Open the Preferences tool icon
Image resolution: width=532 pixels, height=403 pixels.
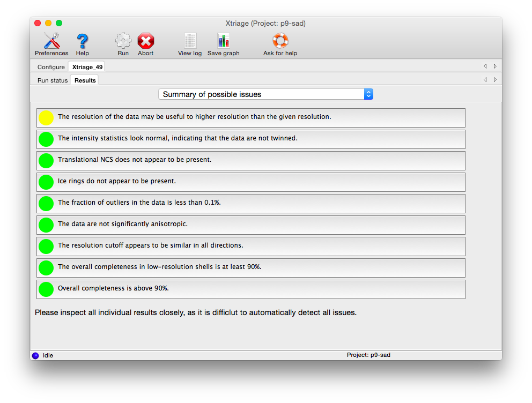[51, 42]
